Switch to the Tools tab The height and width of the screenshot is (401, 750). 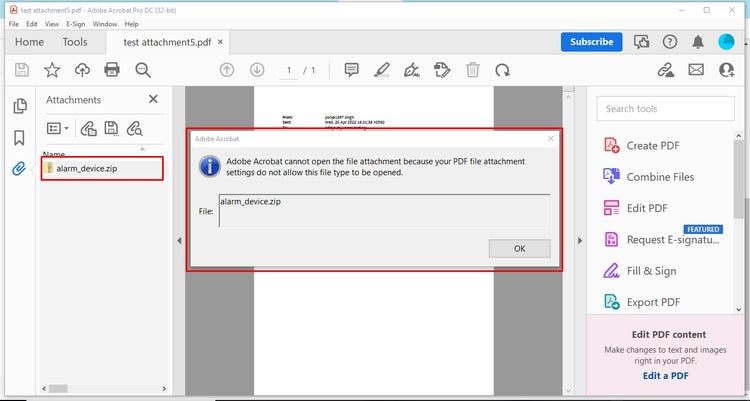pos(75,42)
